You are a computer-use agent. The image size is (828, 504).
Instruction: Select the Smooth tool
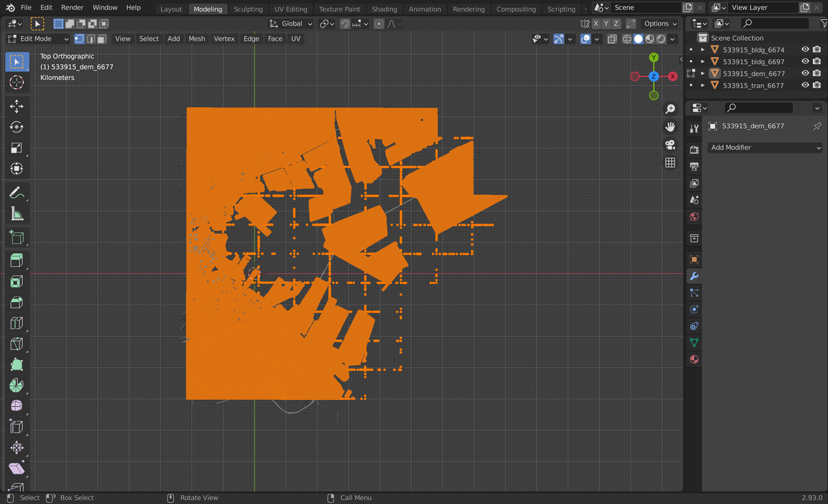coord(17,405)
